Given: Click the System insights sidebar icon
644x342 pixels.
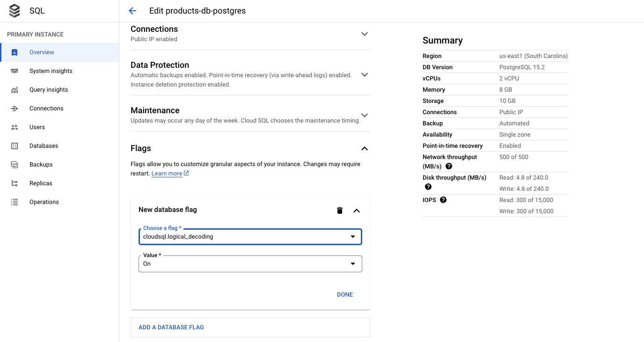Looking at the screenshot, I should [x=15, y=71].
